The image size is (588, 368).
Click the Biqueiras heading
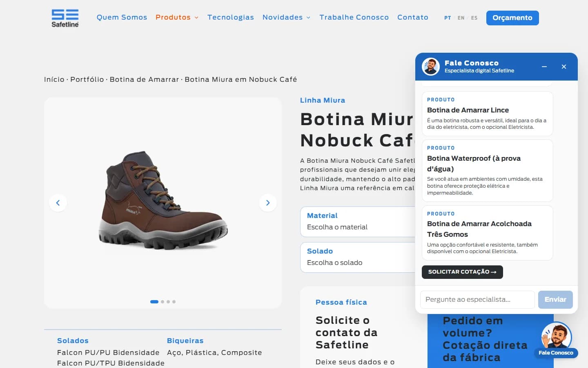tap(185, 341)
